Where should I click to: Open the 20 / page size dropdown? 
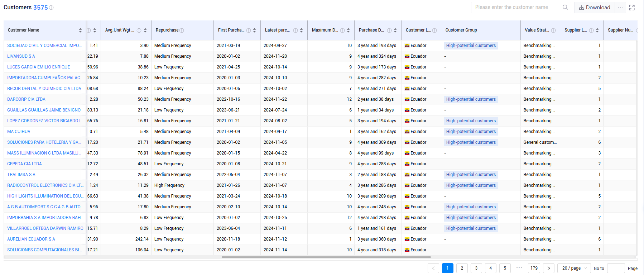click(574, 268)
